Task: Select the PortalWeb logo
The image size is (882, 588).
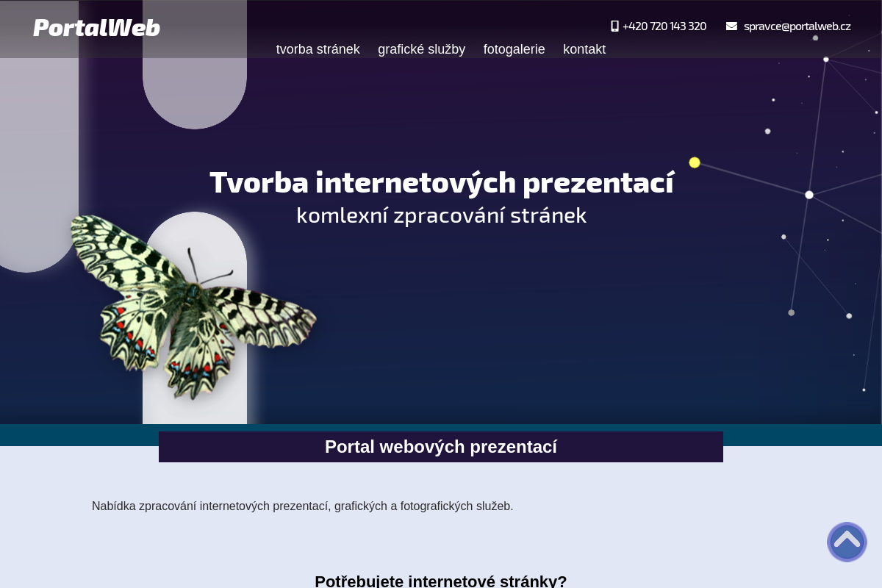Action: pyautogui.click(x=96, y=27)
